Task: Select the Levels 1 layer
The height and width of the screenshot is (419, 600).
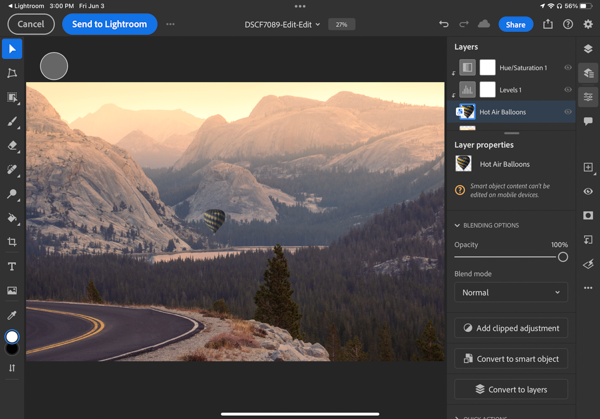Action: (511, 90)
